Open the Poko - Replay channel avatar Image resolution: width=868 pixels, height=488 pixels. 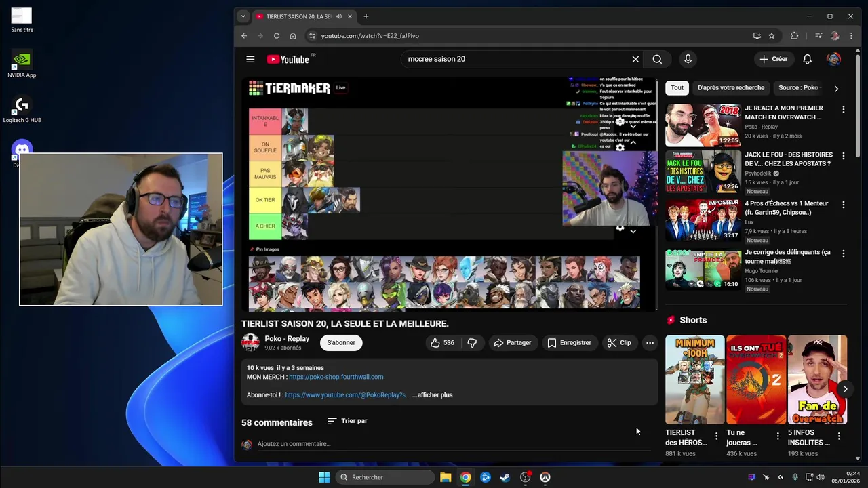[250, 343]
